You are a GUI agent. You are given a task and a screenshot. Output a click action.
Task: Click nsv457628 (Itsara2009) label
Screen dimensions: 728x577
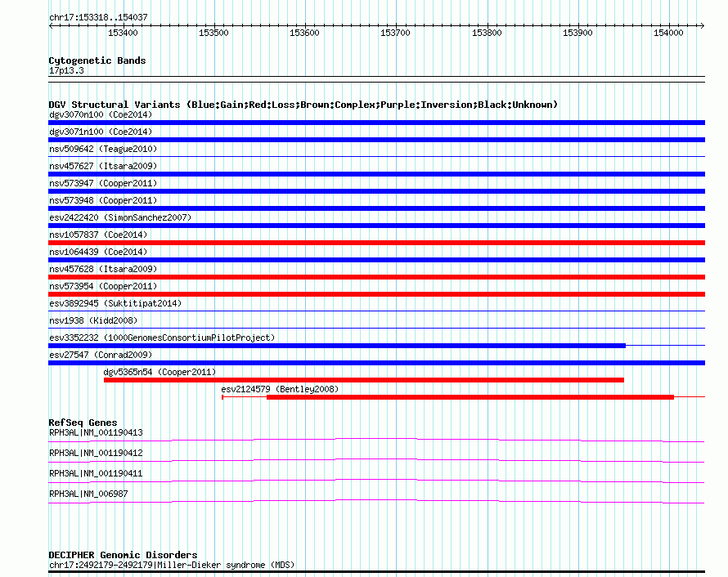103,269
